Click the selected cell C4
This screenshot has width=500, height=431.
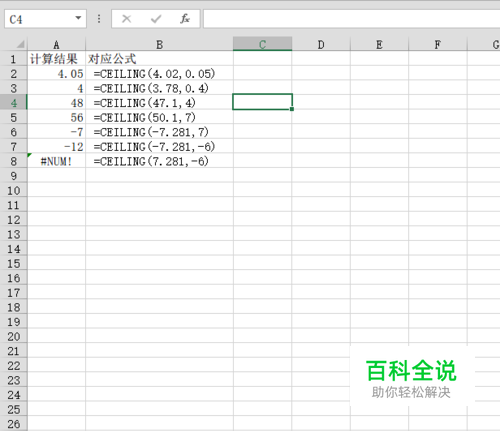click(x=263, y=102)
